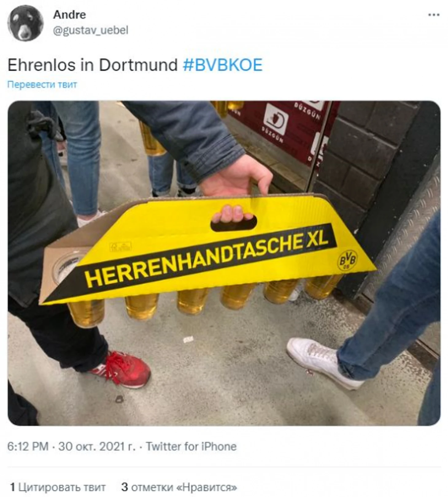Image resolution: width=448 pixels, height=497 pixels.
Task: Click Andre's dog profile avatar
Action: (x=25, y=23)
